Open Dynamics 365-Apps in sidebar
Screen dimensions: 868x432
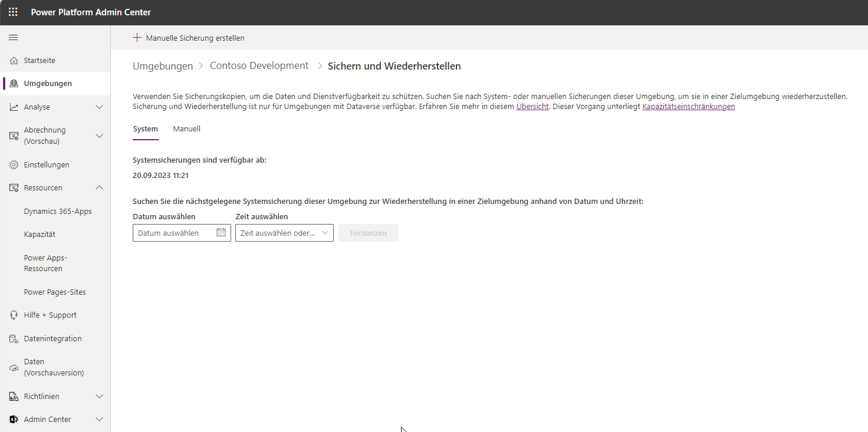pyautogui.click(x=58, y=212)
